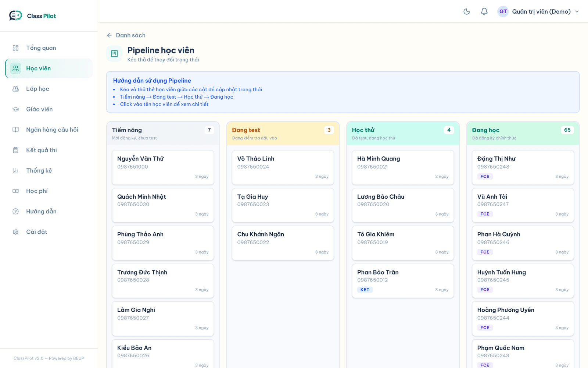
Task: Open the Lớp học menu item
Action: [x=49, y=89]
